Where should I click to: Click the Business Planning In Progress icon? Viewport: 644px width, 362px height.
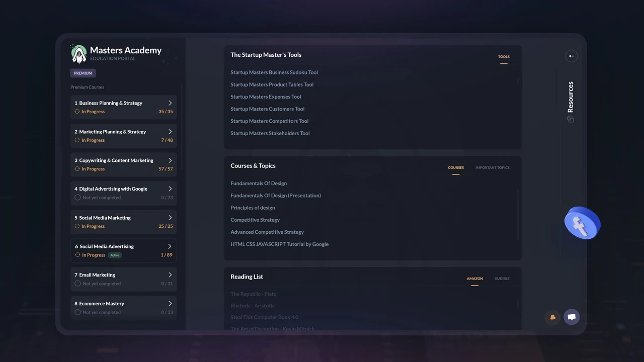point(77,112)
